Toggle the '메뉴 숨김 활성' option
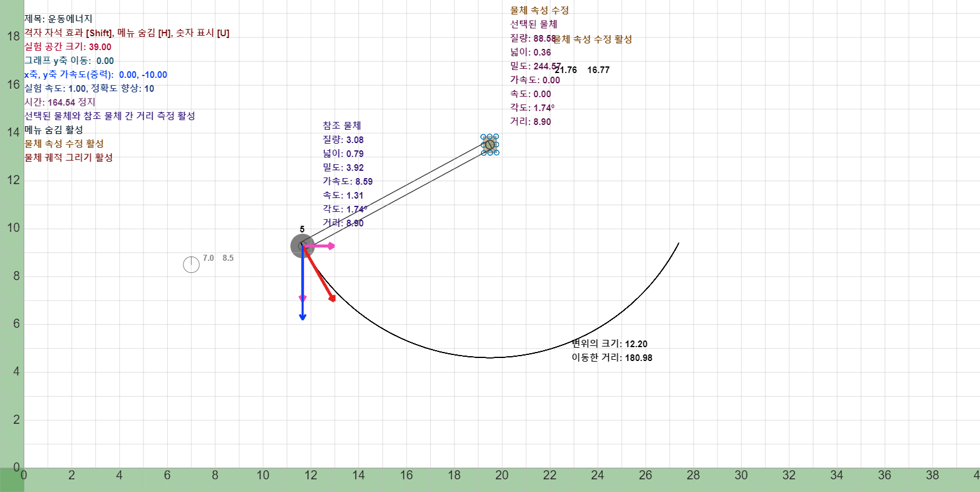This screenshot has width=980, height=492. pyautogui.click(x=54, y=129)
